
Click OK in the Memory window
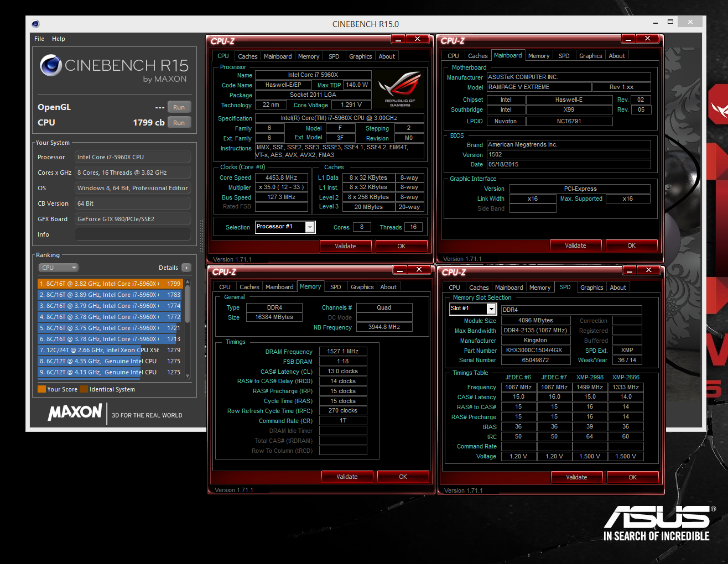click(x=403, y=477)
